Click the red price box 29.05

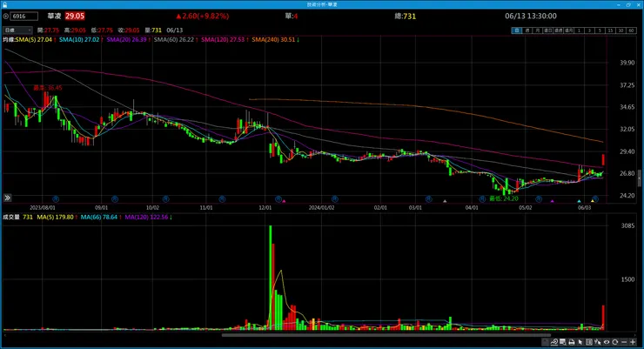point(75,16)
